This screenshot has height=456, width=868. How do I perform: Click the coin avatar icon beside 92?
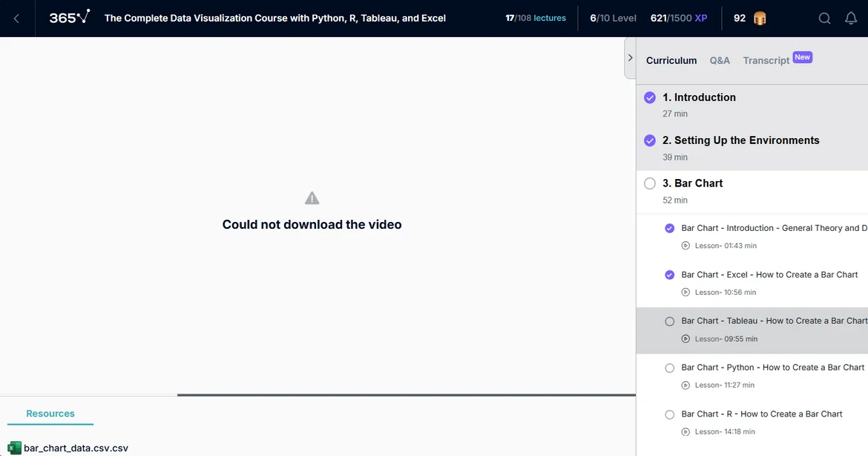pyautogui.click(x=759, y=19)
